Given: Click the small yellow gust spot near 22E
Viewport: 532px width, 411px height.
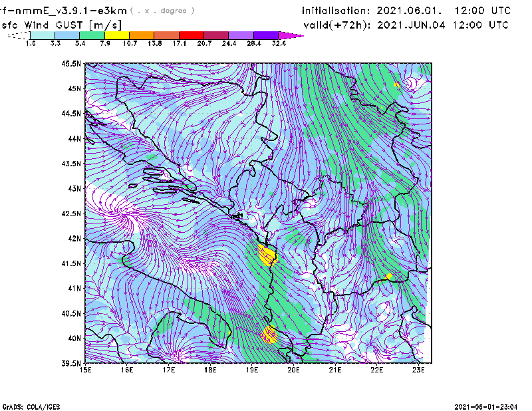Looking at the screenshot, I should coord(389,276).
